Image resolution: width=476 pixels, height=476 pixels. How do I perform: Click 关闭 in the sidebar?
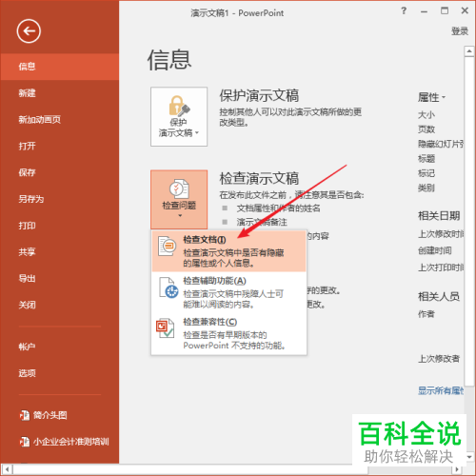60,305
